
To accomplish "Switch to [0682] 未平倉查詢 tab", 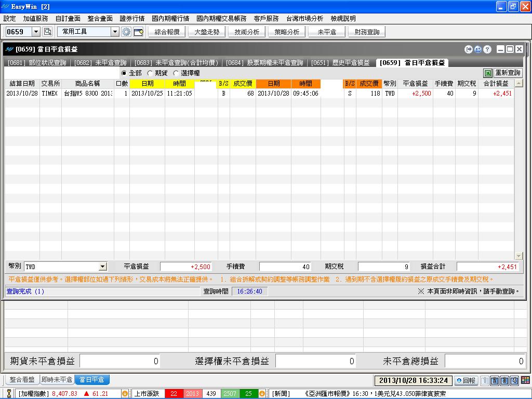I will 100,63.
